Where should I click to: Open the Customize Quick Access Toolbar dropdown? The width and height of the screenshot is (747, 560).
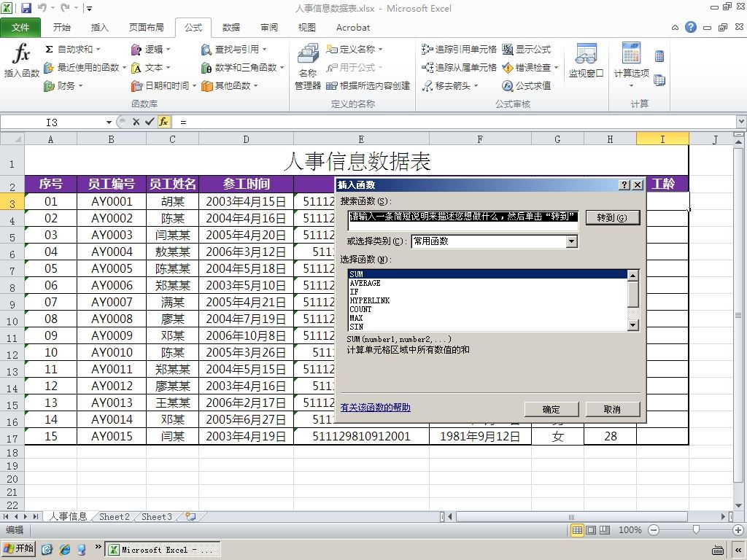pos(89,8)
